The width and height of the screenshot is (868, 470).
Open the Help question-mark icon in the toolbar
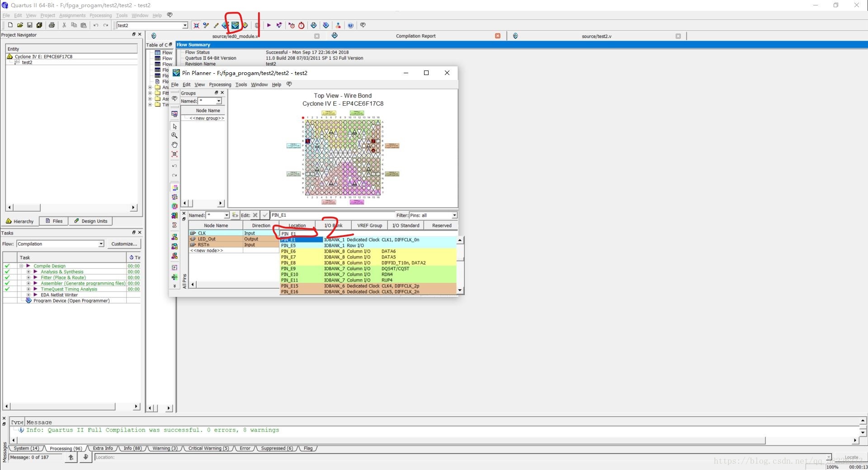[350, 25]
